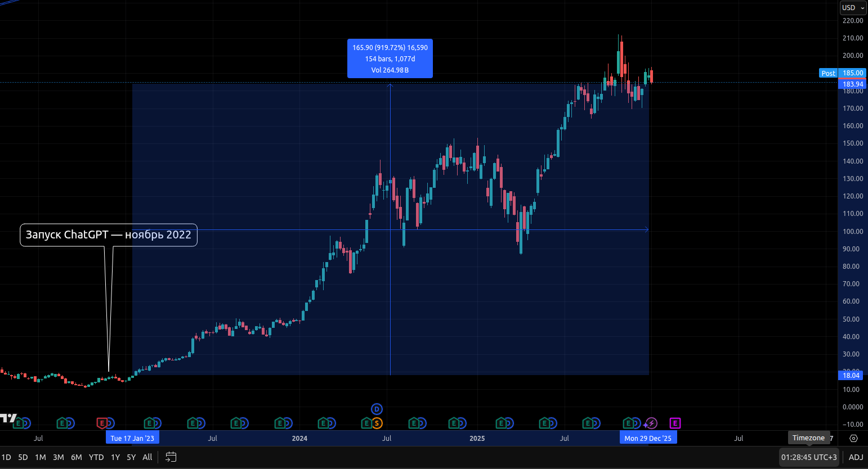Select the 'Запуск ChatGPT' callout annotation
This screenshot has width=868, height=469.
(x=109, y=235)
